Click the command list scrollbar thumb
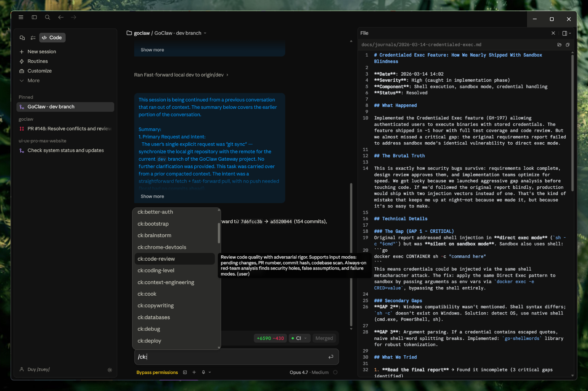This screenshot has height=391, width=588. (x=219, y=233)
